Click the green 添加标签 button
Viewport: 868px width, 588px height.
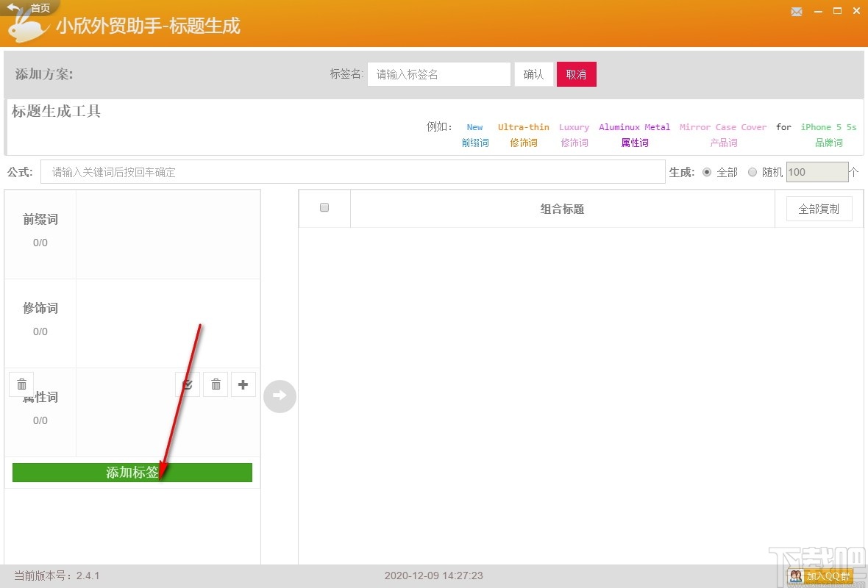(132, 473)
